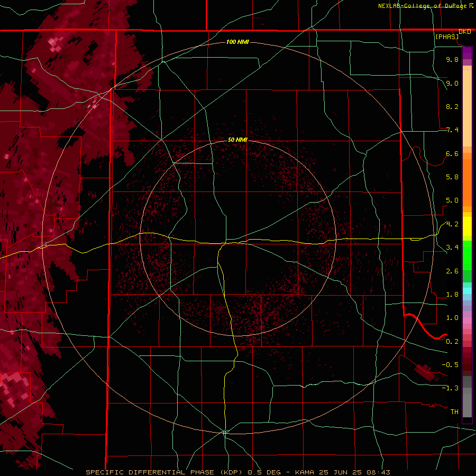Click the SPECIFIC DIFFERENTIAL PHASE (KDP) title text
This screenshot has width=476, height=476.
[x=165, y=472]
